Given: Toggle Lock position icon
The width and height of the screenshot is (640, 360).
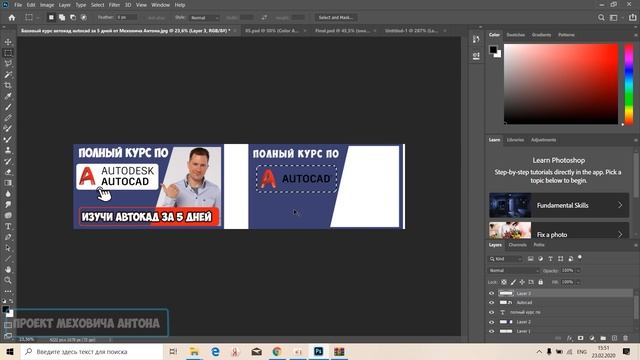Looking at the screenshot, I should [x=522, y=282].
